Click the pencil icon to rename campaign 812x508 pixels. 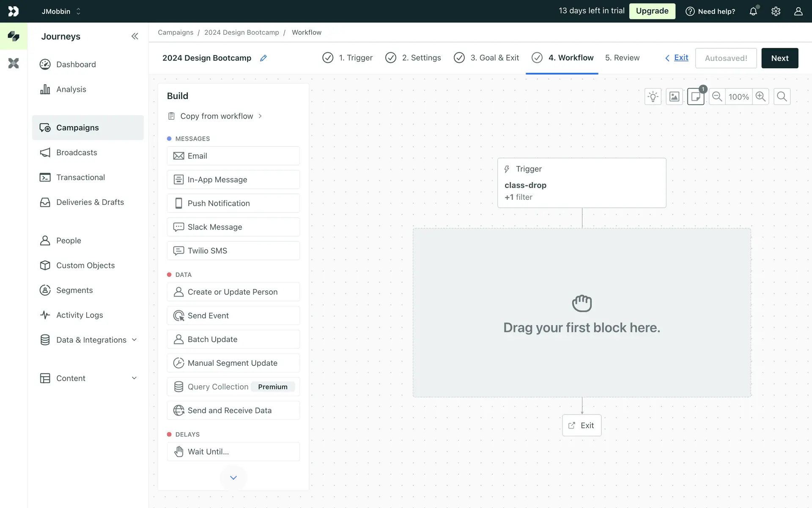click(x=263, y=58)
